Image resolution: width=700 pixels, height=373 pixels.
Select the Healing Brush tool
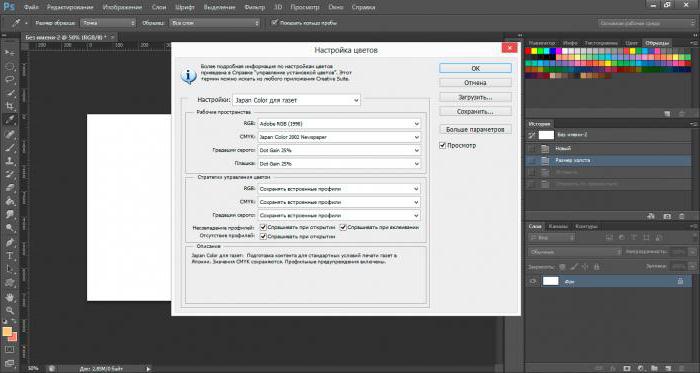10,133
